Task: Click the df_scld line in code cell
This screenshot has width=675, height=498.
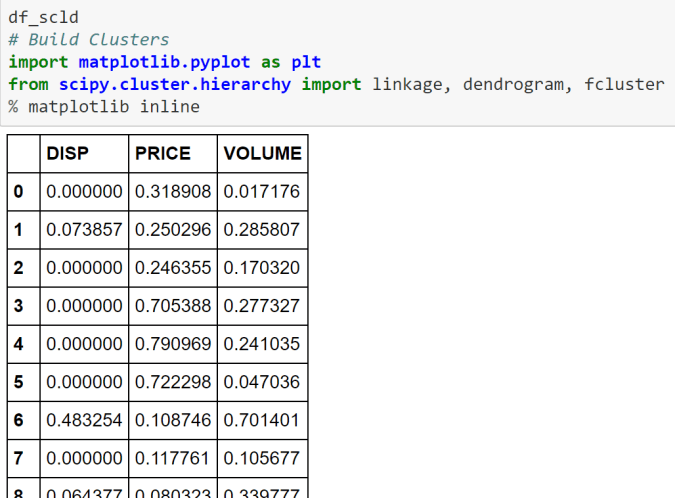Action: (43, 18)
